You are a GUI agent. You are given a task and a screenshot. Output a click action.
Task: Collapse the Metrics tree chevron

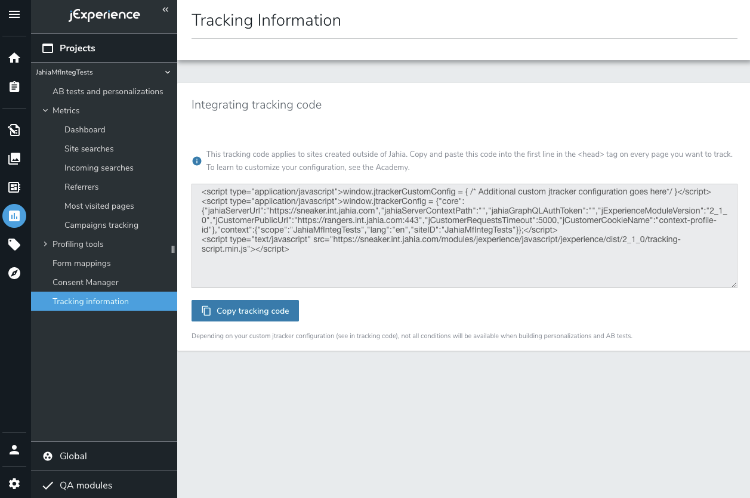coord(45,111)
